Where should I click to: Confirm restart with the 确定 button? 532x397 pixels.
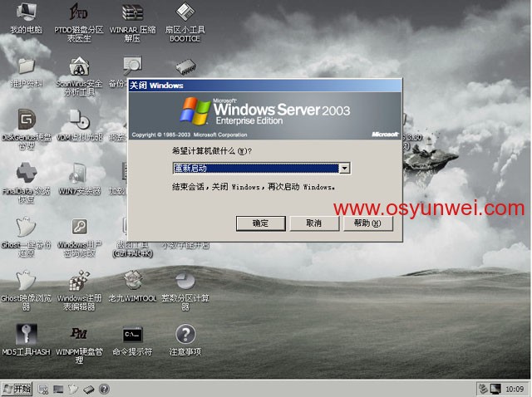click(x=260, y=223)
